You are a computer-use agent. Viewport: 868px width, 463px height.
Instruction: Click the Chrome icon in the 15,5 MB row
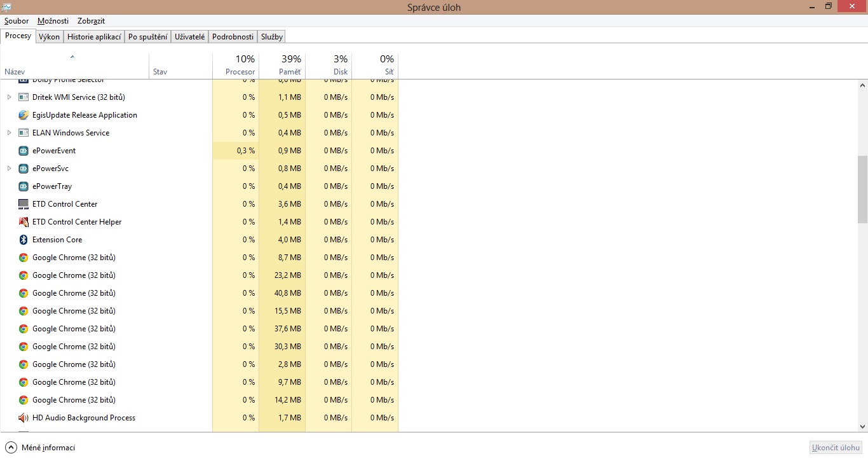click(24, 311)
